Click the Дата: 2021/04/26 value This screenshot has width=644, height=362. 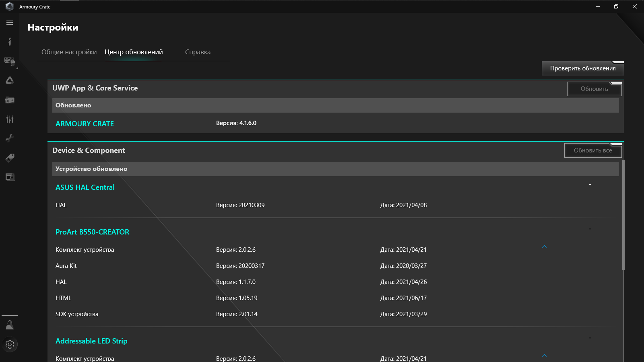click(403, 282)
